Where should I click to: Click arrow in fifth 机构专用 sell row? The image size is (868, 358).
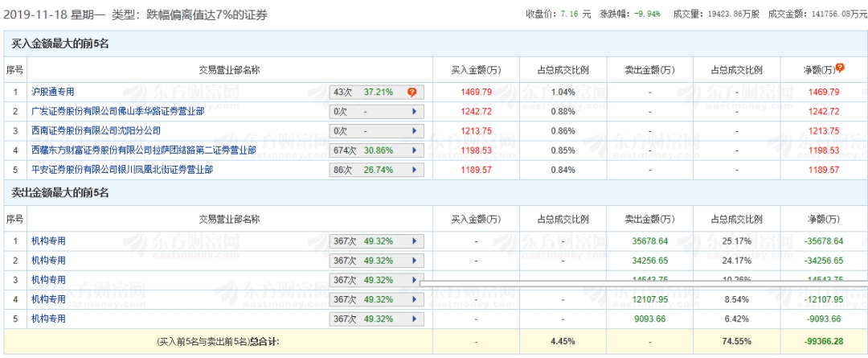click(415, 318)
